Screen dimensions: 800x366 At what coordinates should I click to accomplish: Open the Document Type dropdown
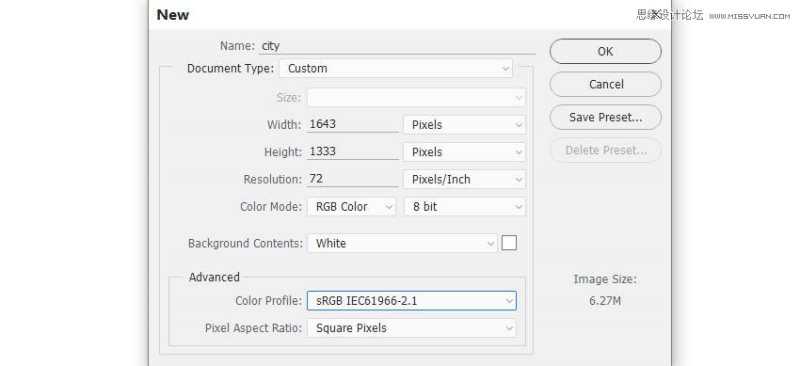(395, 68)
